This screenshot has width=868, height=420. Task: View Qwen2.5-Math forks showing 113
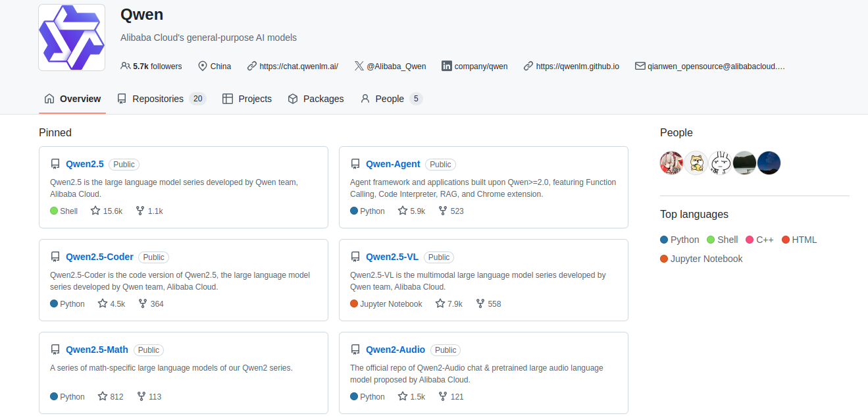click(149, 397)
